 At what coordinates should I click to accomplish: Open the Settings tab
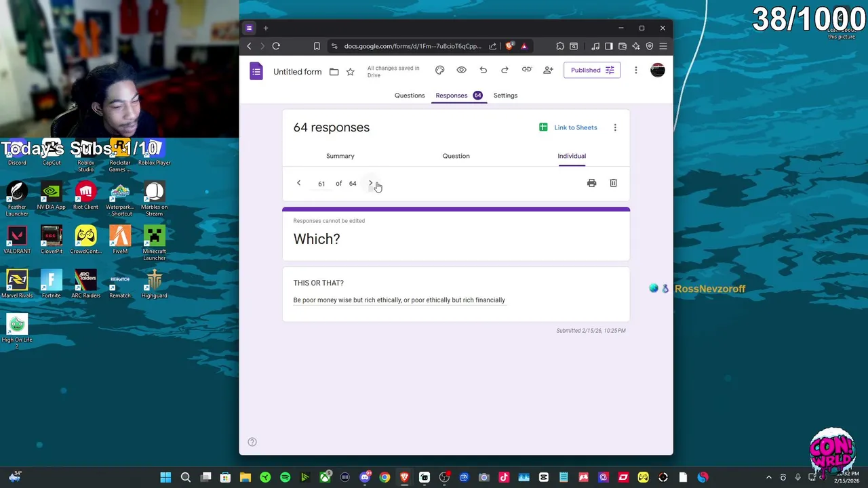point(505,96)
